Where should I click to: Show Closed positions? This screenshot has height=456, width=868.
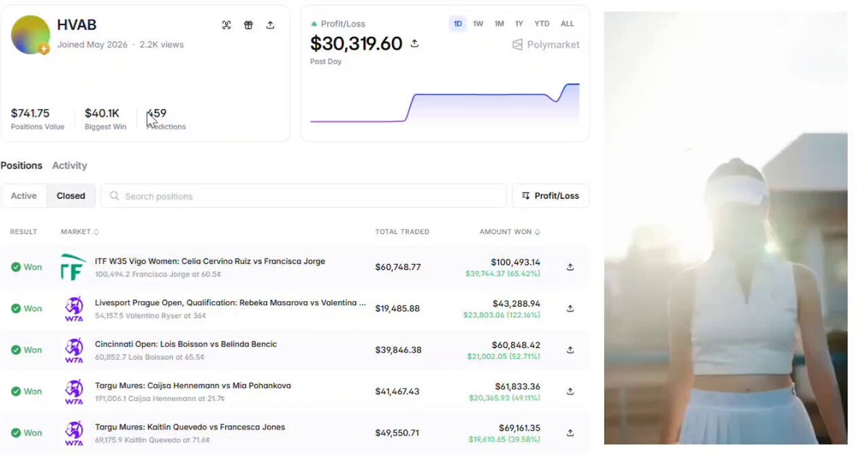tap(71, 196)
